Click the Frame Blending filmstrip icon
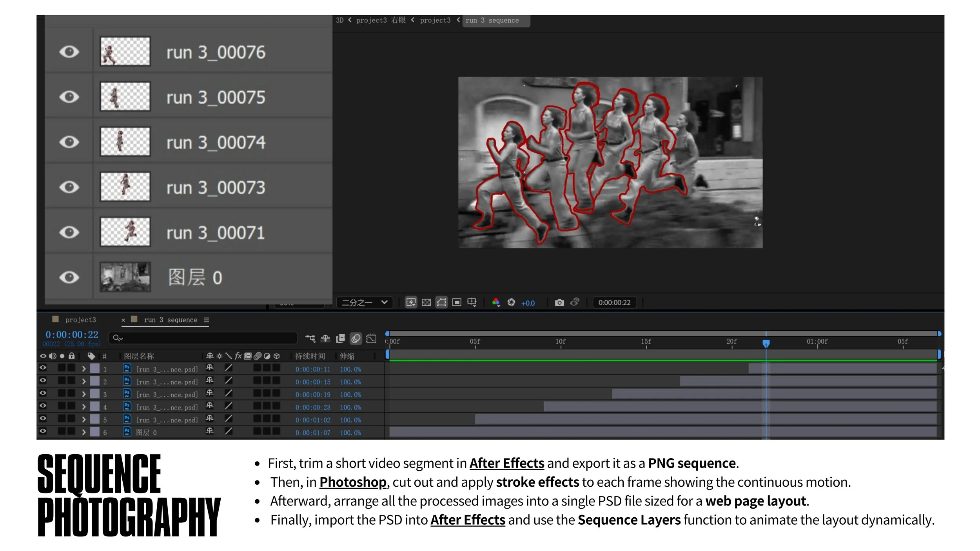 [341, 338]
